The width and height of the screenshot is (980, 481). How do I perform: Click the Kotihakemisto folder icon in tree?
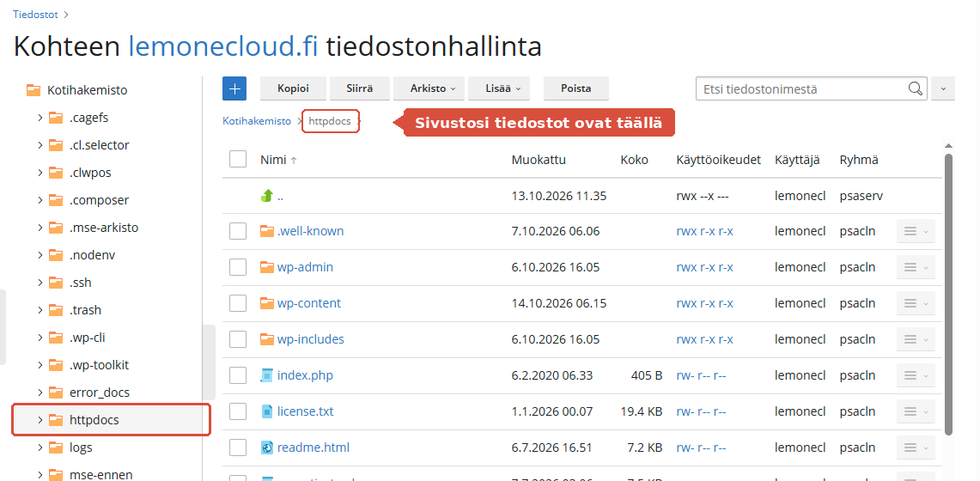[33, 90]
